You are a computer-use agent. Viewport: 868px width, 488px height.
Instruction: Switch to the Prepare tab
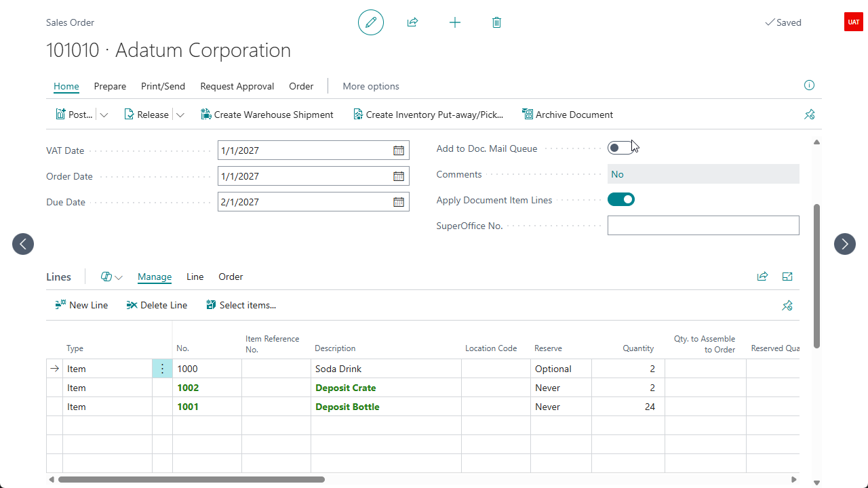(110, 86)
